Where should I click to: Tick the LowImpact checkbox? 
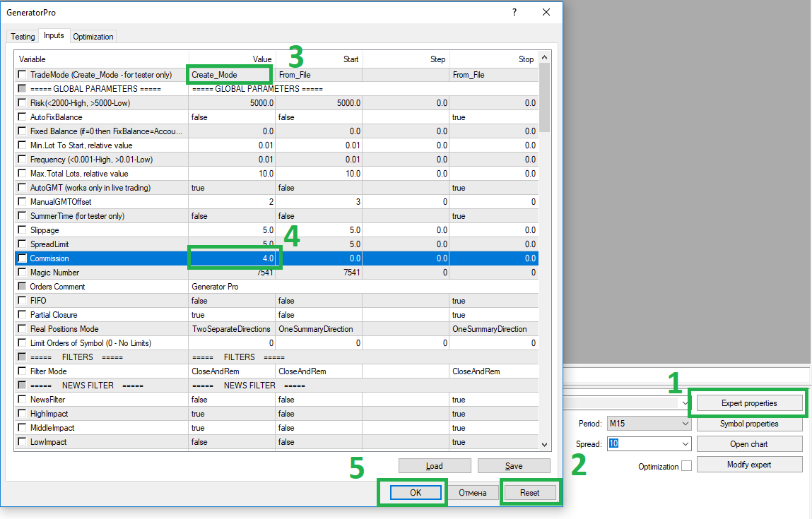pos(23,442)
